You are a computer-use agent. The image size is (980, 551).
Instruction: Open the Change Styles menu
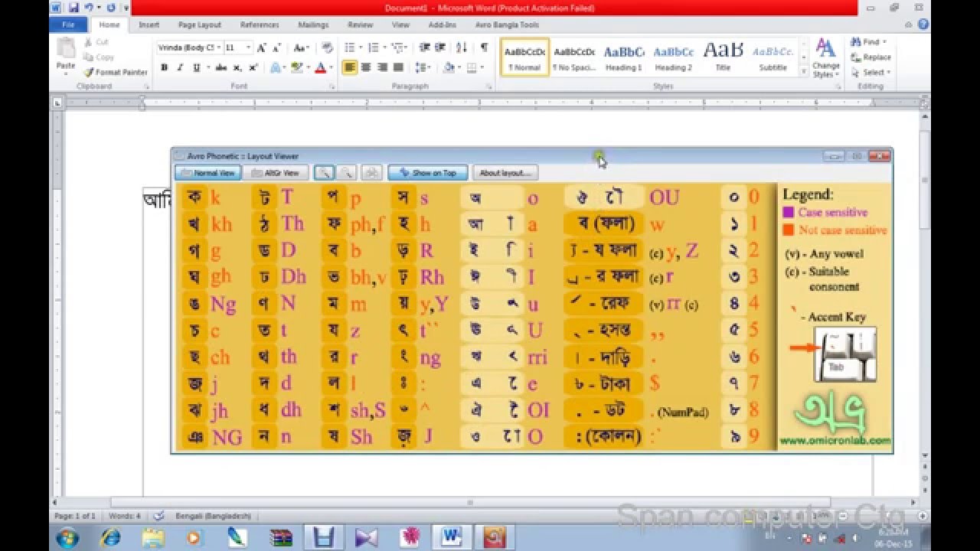[825, 58]
